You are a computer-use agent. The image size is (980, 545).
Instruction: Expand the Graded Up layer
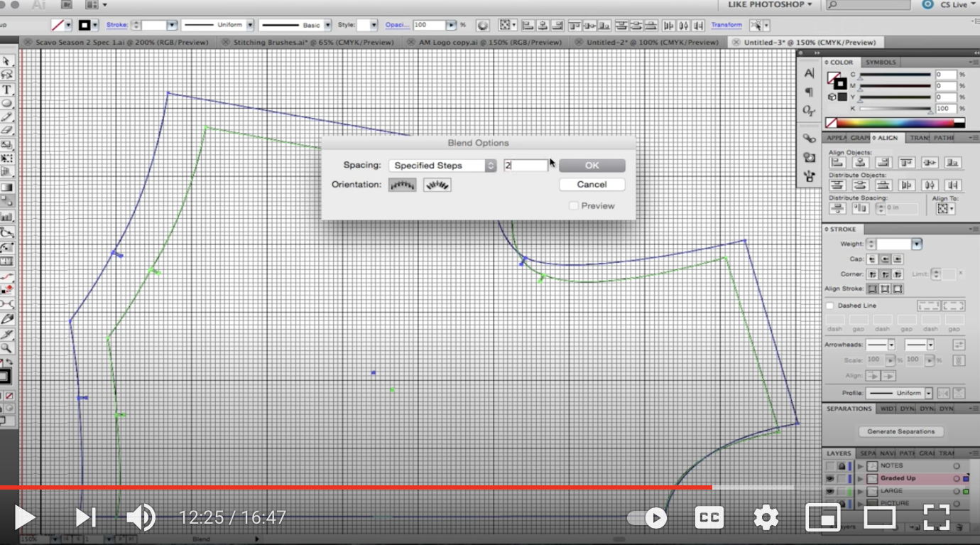pos(861,479)
